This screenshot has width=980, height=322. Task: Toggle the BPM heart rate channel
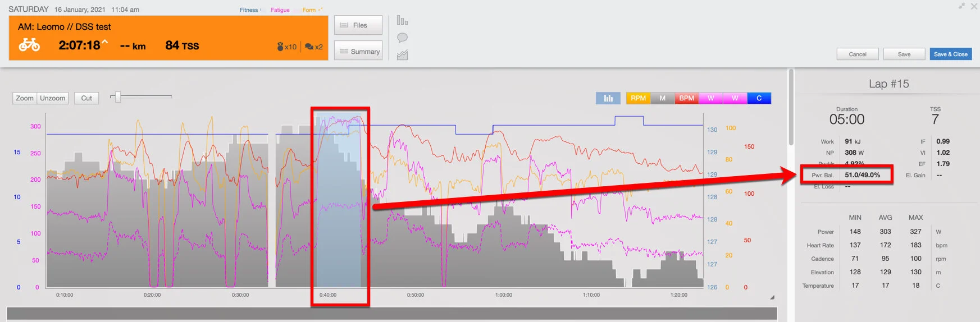(x=686, y=98)
